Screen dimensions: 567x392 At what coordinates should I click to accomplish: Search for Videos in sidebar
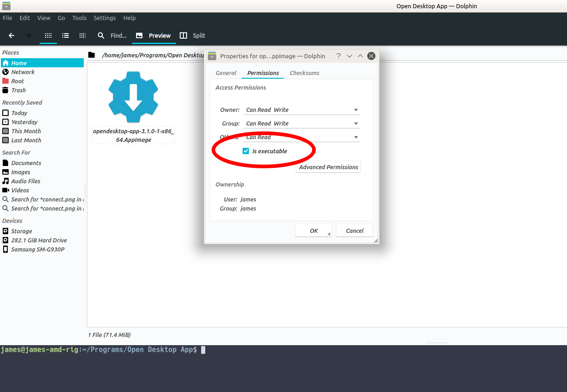pyautogui.click(x=42, y=190)
